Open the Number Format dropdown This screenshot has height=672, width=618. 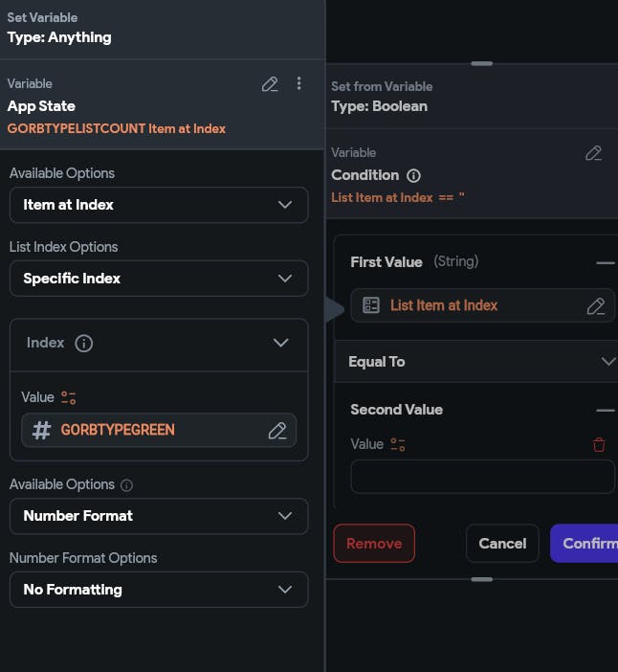click(x=159, y=516)
